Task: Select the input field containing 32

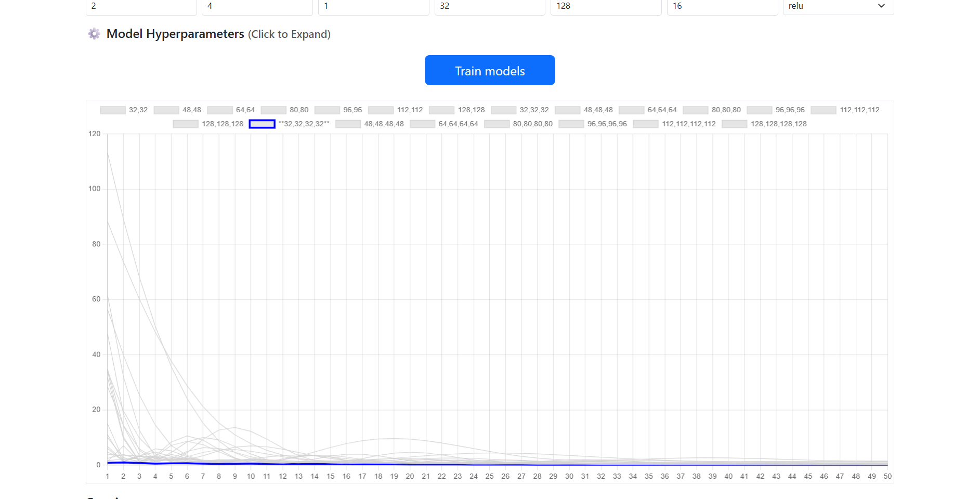Action: coord(490,6)
